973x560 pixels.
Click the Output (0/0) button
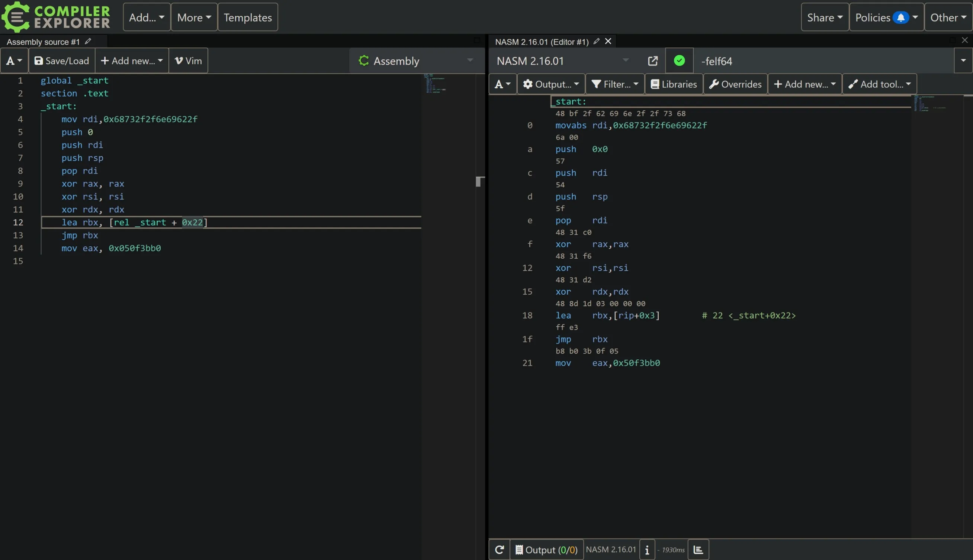pos(546,550)
